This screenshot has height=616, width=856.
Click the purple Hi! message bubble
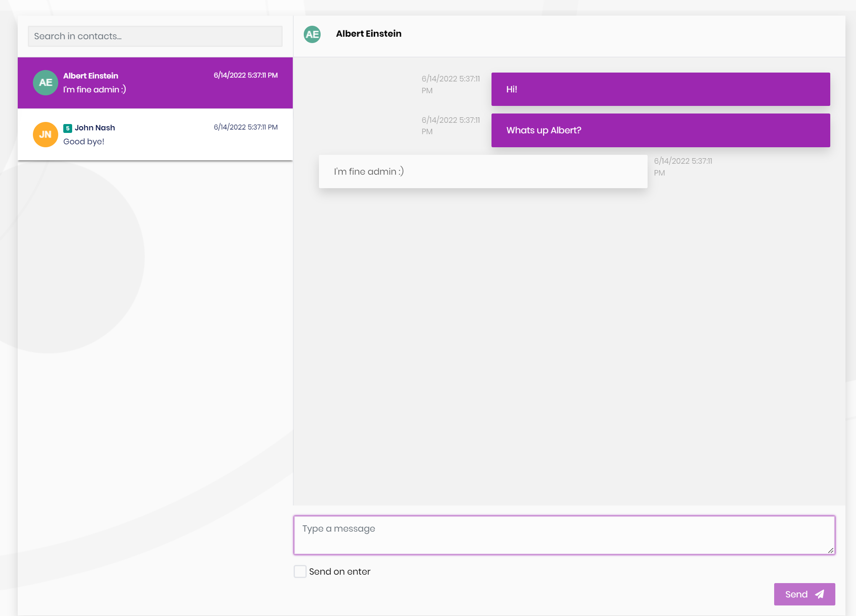pyautogui.click(x=660, y=89)
